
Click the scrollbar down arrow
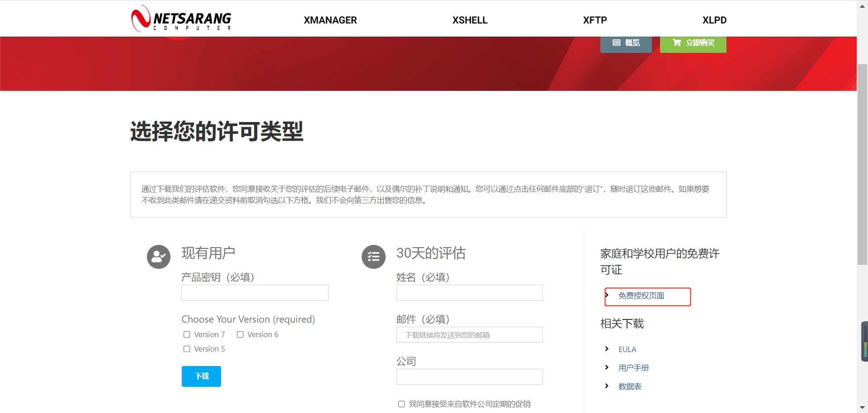862,408
